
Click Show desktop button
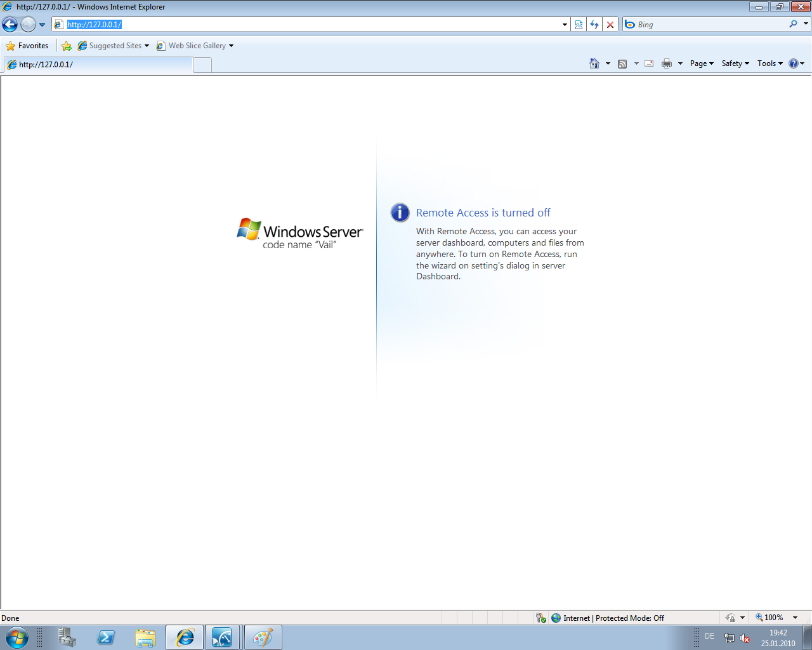tap(807, 637)
